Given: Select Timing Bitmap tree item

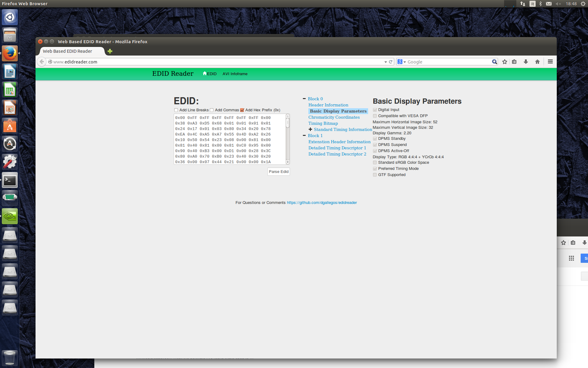Looking at the screenshot, I should click(x=323, y=123).
